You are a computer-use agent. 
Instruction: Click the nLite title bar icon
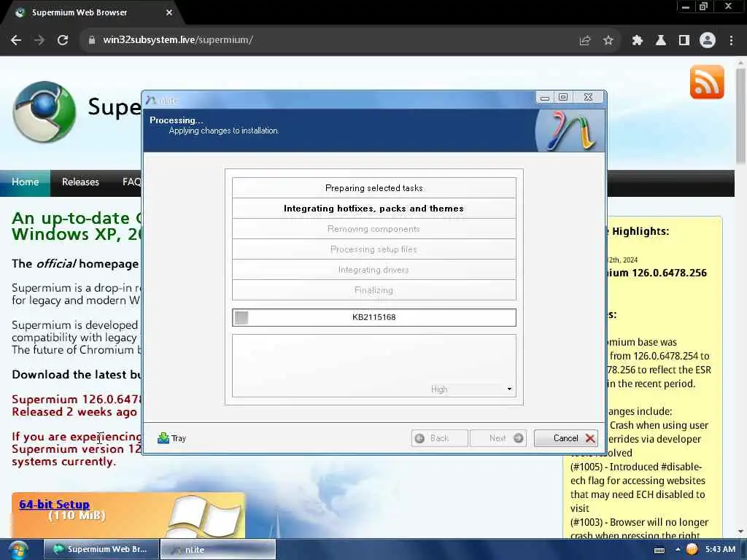click(151, 100)
